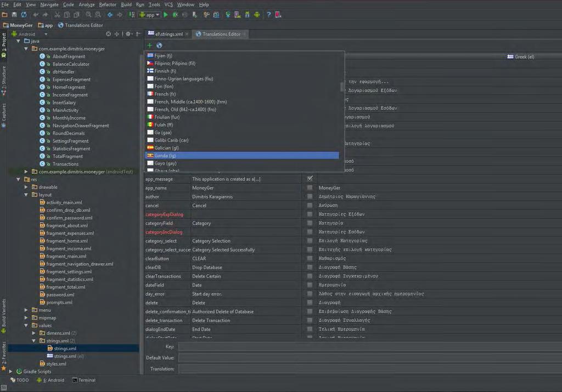Viewport: 562px width, 392px height.
Task: Click the Key input field
Action: tap(370, 346)
